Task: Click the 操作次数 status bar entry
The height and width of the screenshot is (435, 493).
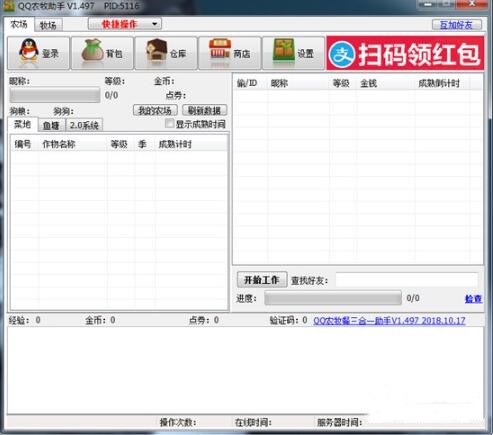Action: pos(178,422)
